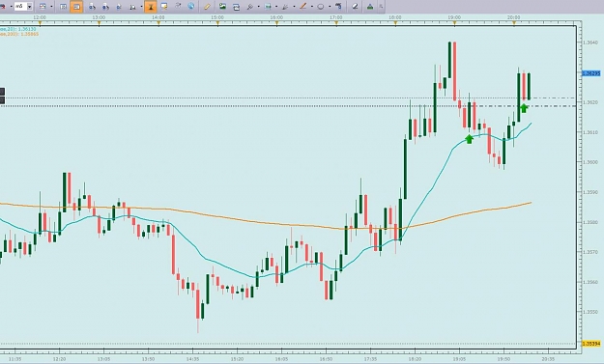604x364 pixels.
Task: Click the green arrow marker near 1.3610 level
Action: 469,139
